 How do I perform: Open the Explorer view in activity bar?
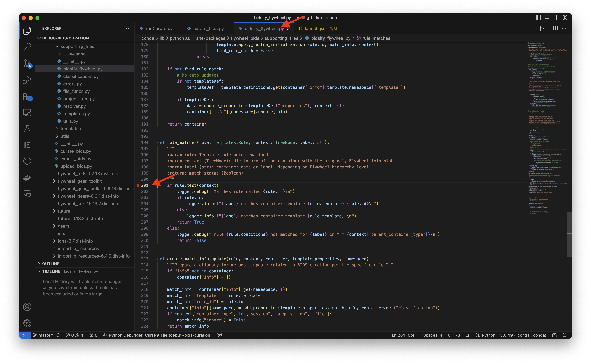click(x=27, y=30)
